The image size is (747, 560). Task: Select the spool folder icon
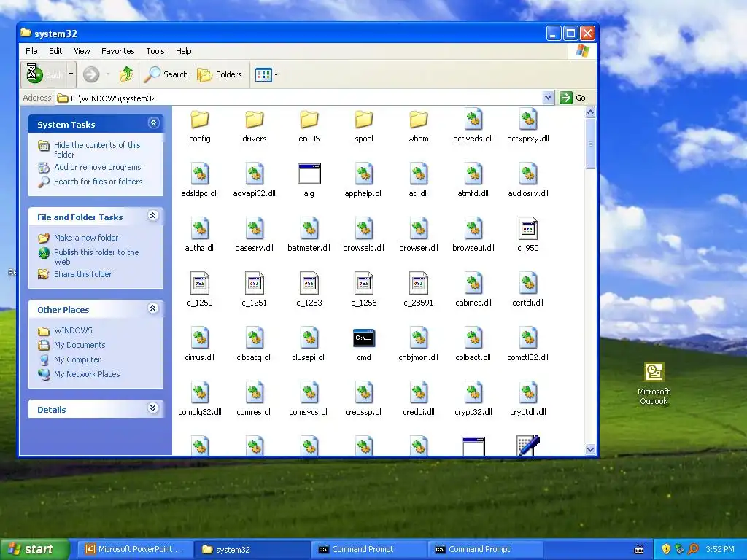click(364, 120)
